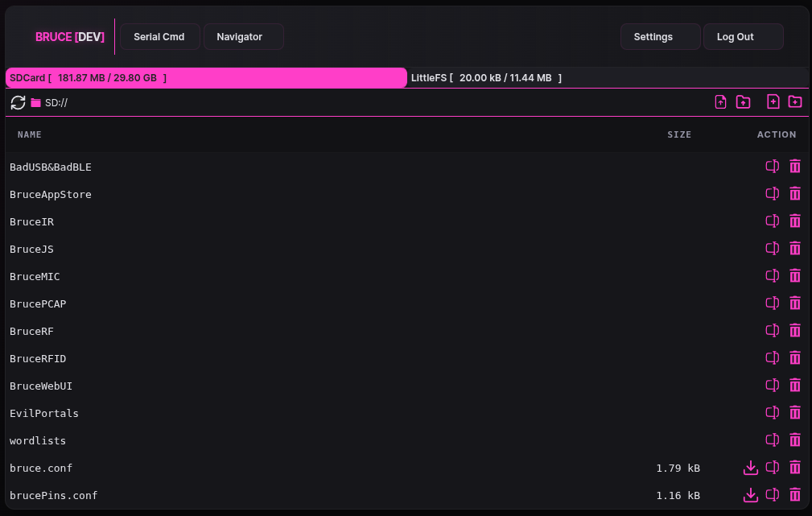The height and width of the screenshot is (516, 812).
Task: Delete the EvilPortals folder
Action: (x=795, y=413)
